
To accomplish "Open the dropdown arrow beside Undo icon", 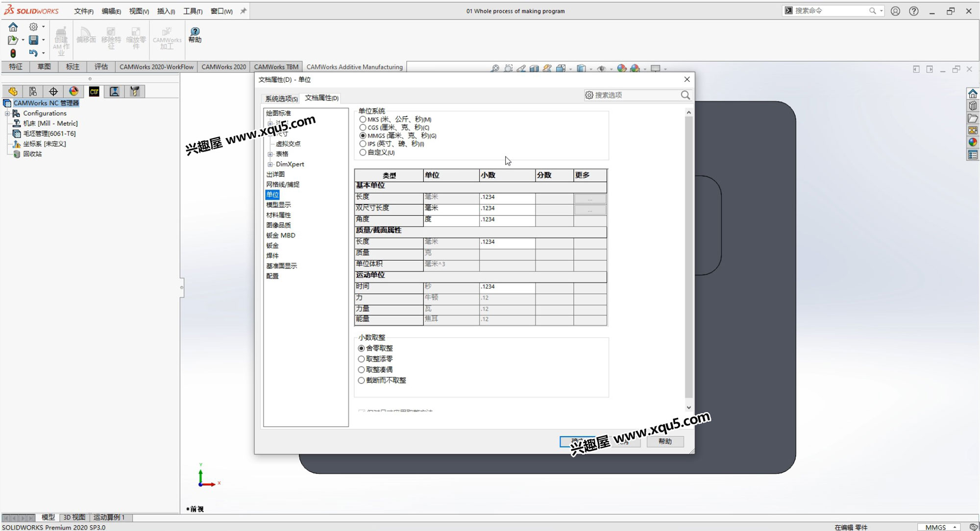I will (43, 53).
